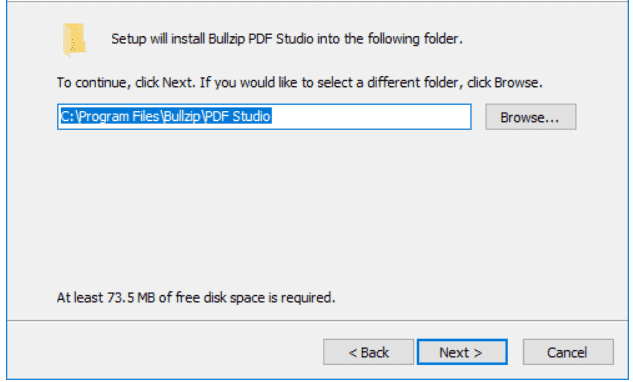Abort the installation with Cancel
Screen dimensions: 633x382
(568, 352)
